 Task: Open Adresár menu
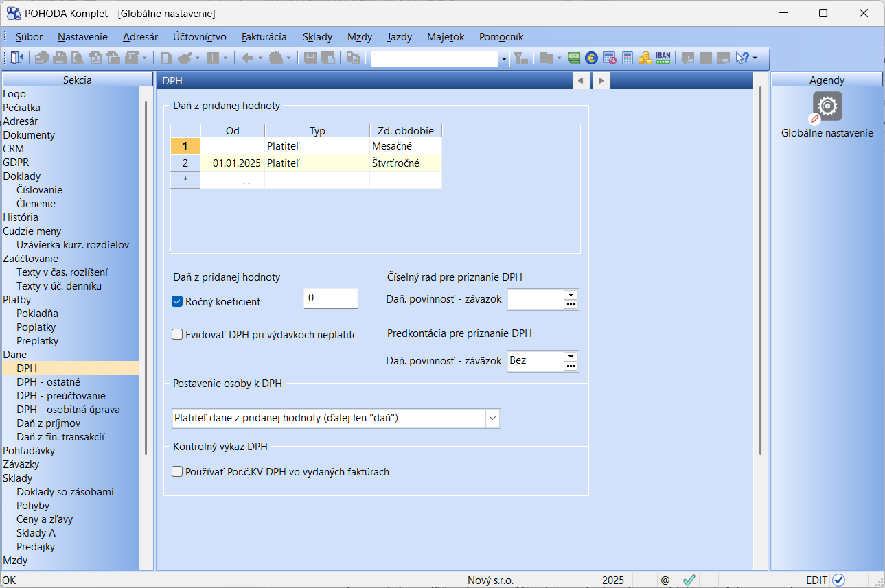click(141, 37)
